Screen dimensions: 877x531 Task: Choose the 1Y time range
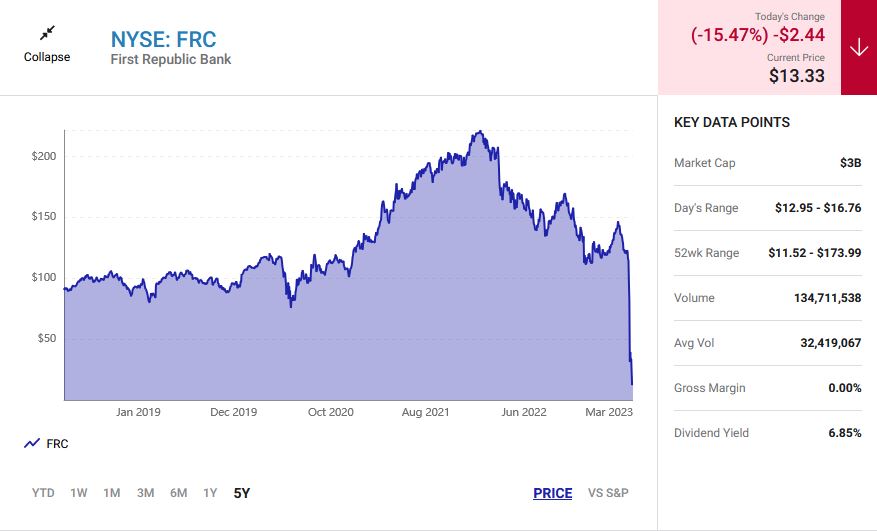click(x=210, y=493)
